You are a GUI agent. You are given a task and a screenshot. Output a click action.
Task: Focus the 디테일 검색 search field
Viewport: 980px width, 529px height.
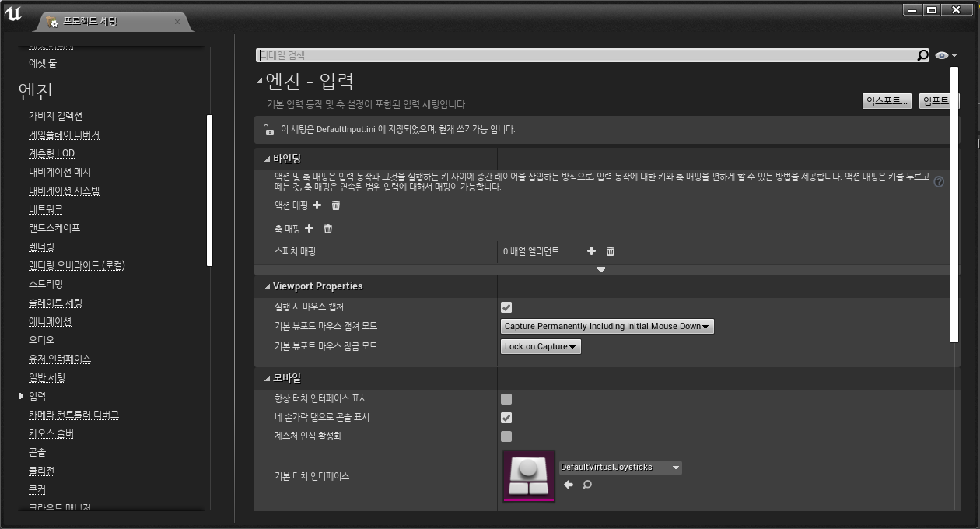coord(586,55)
